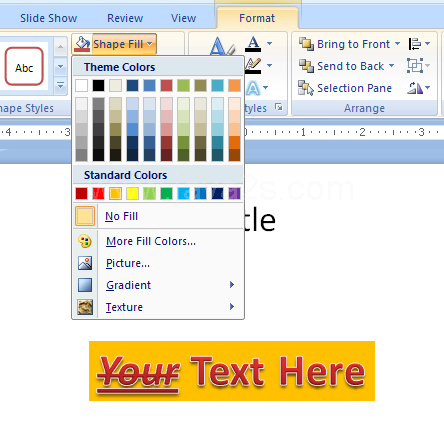
Task: Expand the Bring to Front dropdown arrow
Action: click(397, 44)
